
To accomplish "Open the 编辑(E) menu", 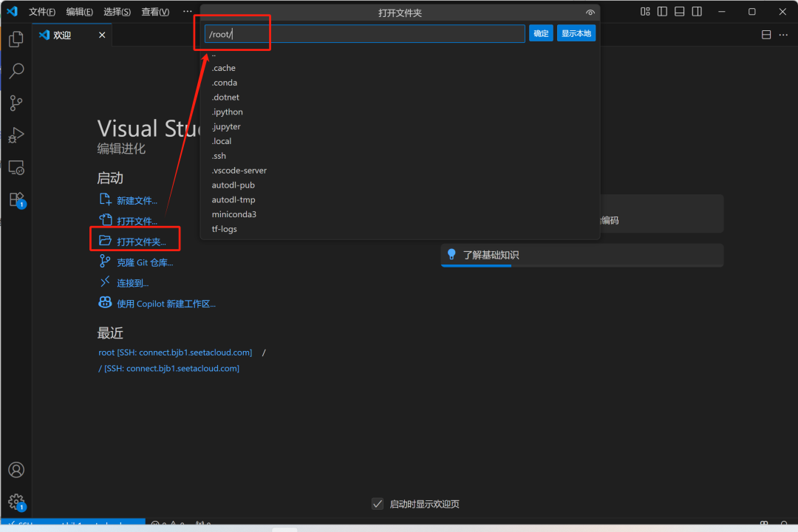I will tap(79, 12).
